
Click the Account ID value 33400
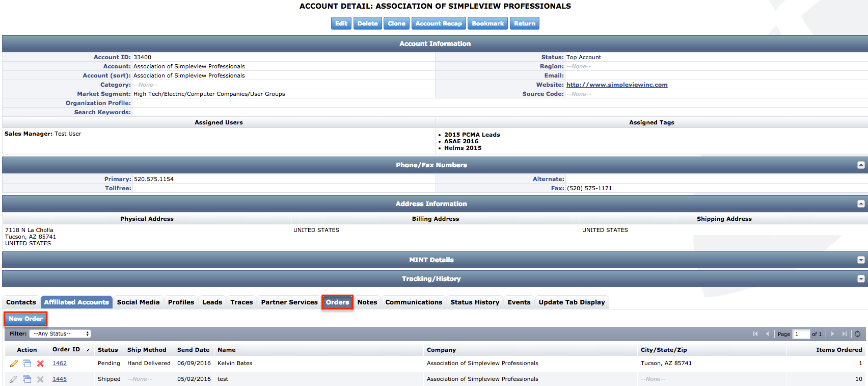[x=142, y=58]
